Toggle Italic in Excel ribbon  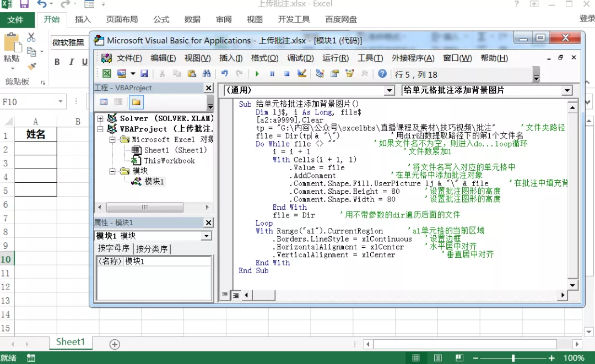click(x=71, y=62)
